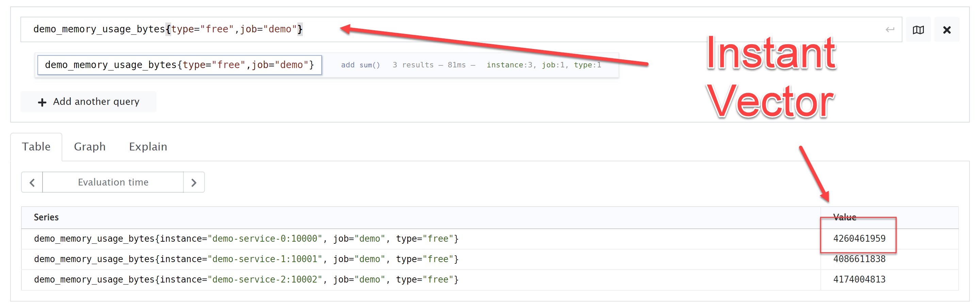Click the demo-service-1:10001 series row
Viewport: 980px width, 306px height.
click(246, 259)
